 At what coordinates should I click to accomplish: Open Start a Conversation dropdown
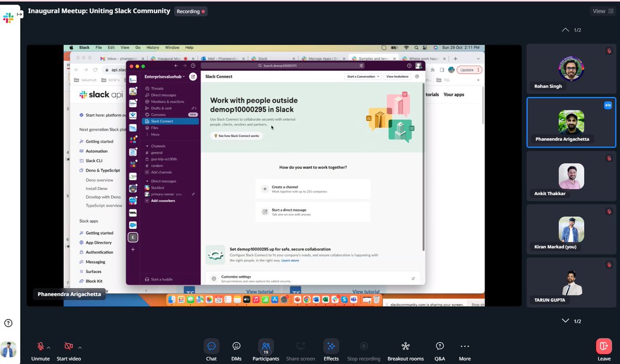(363, 76)
